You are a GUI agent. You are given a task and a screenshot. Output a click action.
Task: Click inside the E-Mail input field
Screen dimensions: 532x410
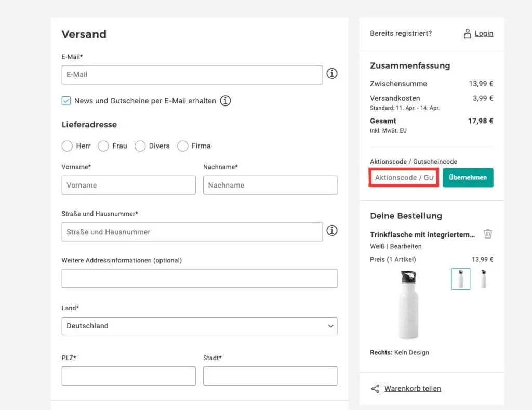point(192,74)
